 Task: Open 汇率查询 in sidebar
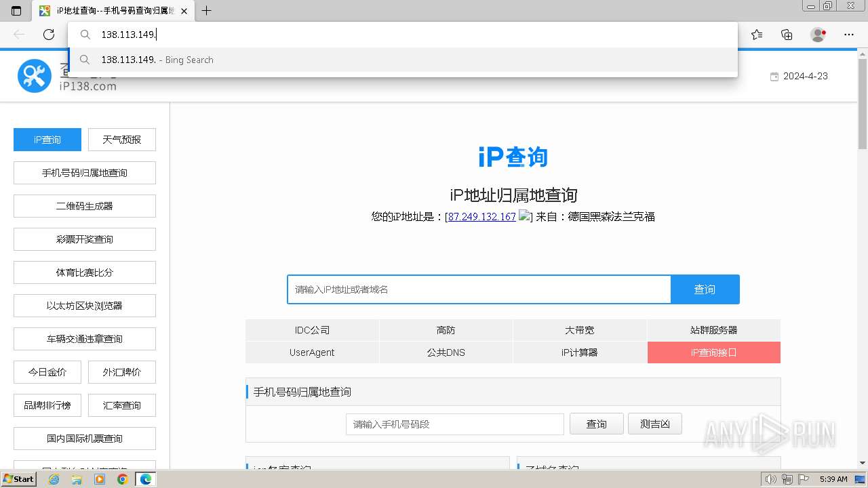(122, 405)
